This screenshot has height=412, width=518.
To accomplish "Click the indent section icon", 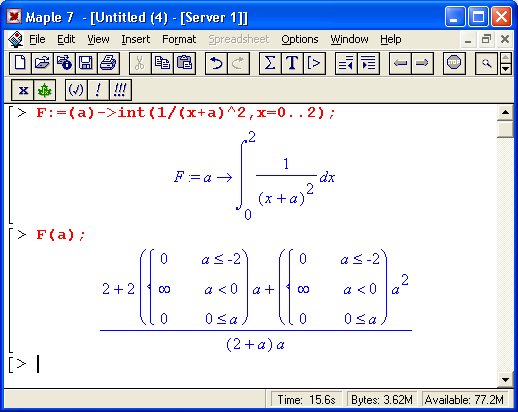I will [368, 63].
